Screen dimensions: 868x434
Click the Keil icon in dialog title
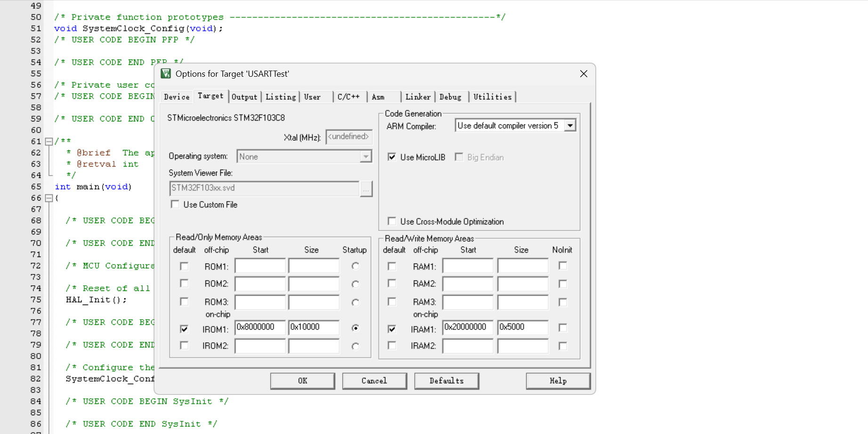(x=166, y=74)
